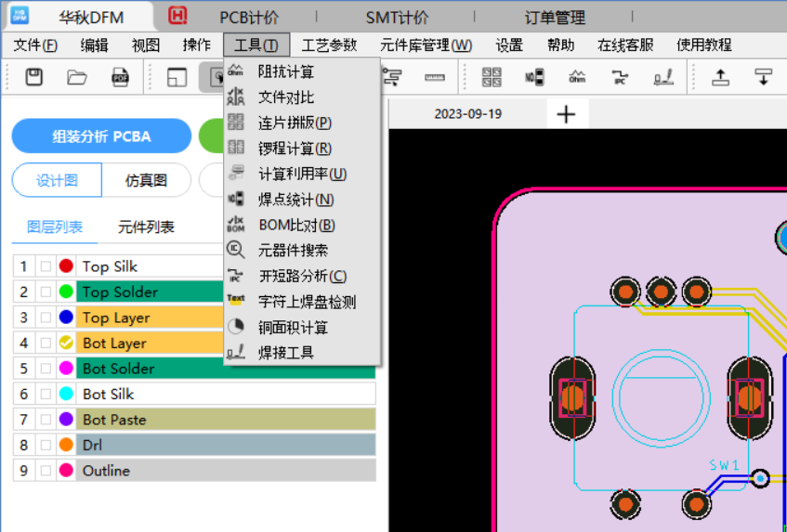787x532 pixels.
Task: Click the 组装分析 PCBA button
Action: (101, 136)
